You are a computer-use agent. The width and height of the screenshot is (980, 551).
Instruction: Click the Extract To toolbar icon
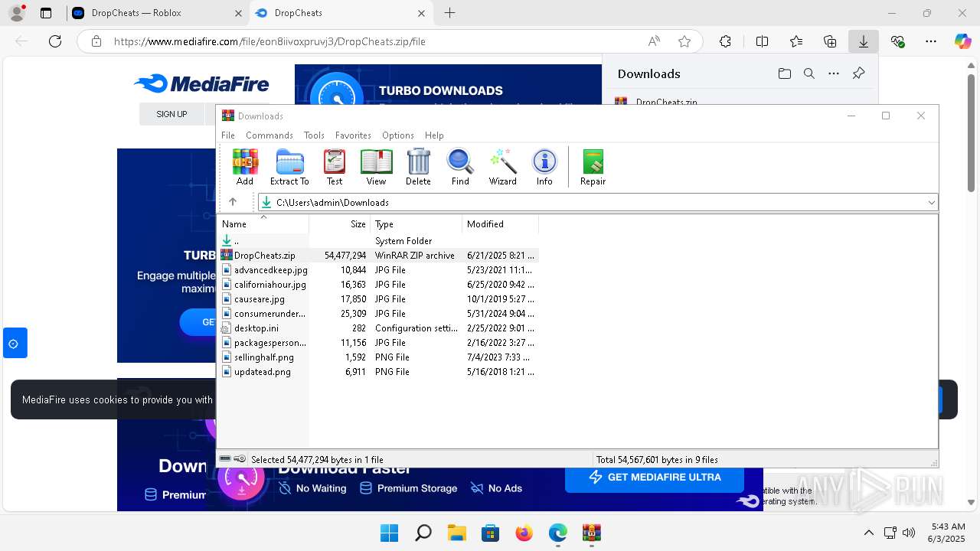(289, 167)
